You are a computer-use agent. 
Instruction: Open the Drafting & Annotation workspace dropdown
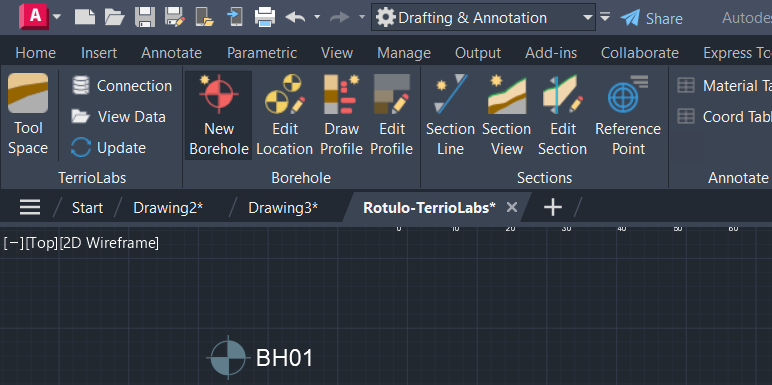coord(483,18)
